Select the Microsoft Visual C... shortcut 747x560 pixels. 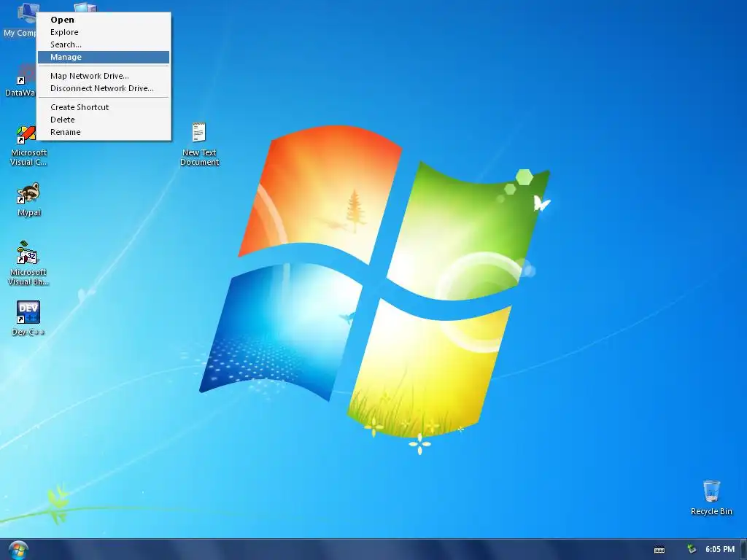pos(27,134)
